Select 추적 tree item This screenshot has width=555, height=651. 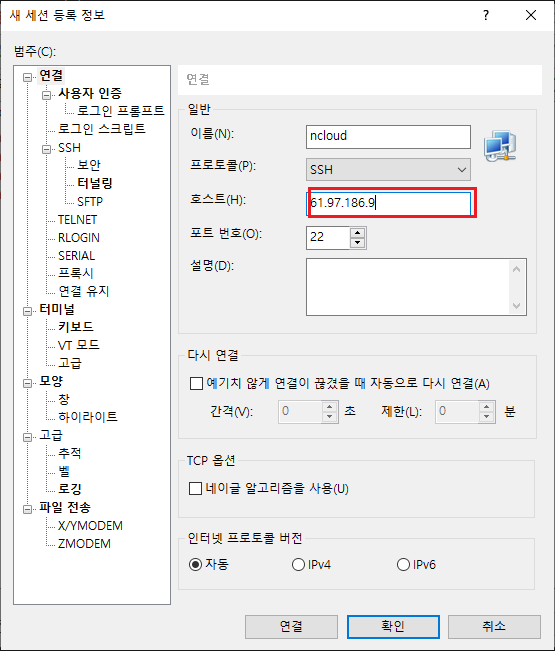69,453
